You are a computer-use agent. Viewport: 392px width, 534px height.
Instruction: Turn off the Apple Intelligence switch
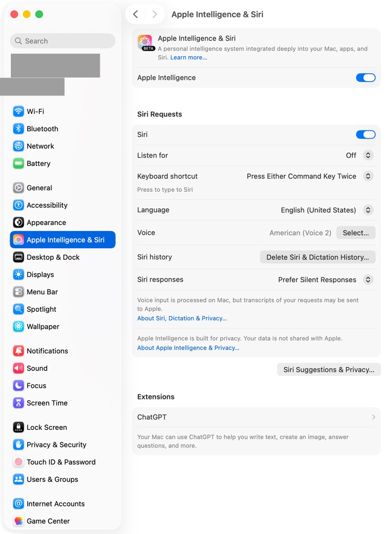tap(365, 78)
